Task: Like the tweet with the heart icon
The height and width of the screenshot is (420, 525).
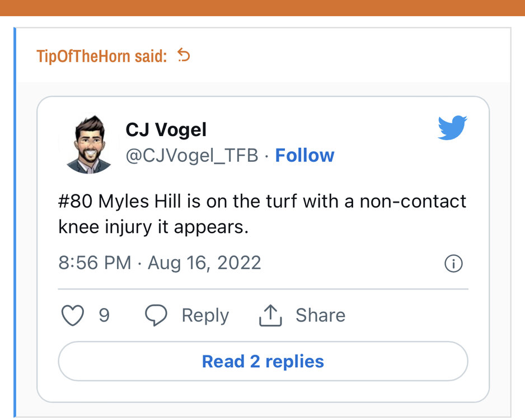Action: [72, 316]
